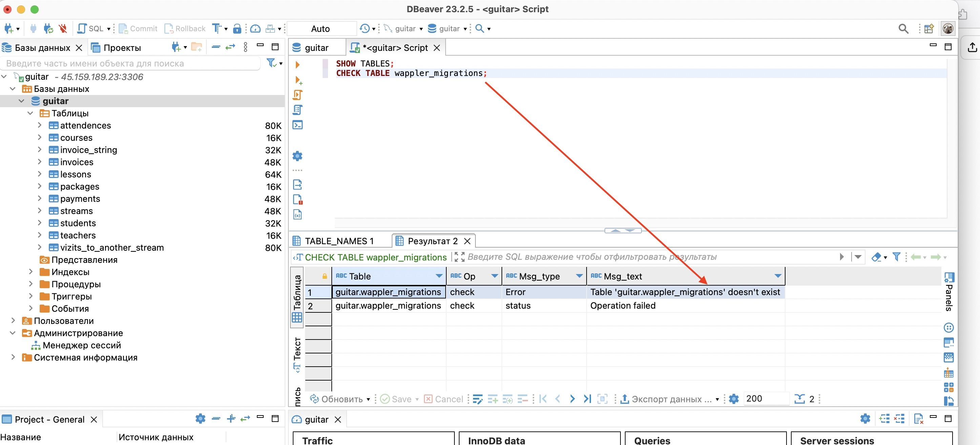Click the dashboard settings gear icon
The image size is (980, 445).
[x=865, y=419]
